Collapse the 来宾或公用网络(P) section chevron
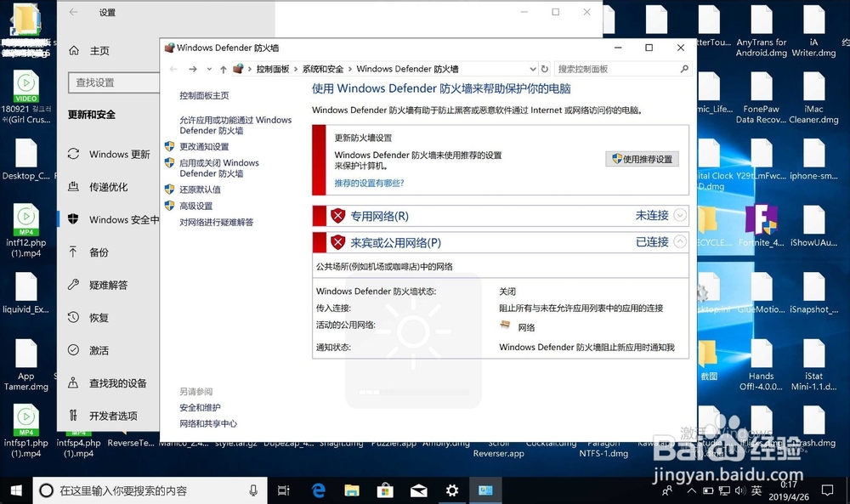850x504 pixels. coord(680,241)
